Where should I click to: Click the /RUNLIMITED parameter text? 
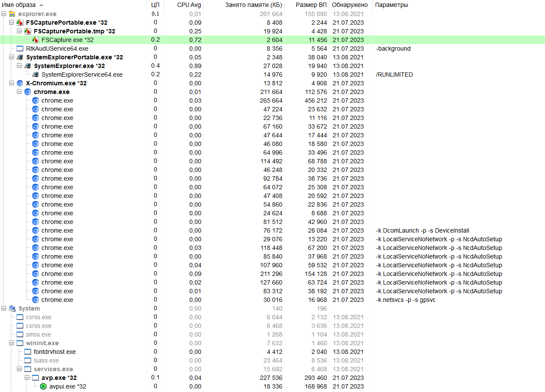(x=394, y=75)
